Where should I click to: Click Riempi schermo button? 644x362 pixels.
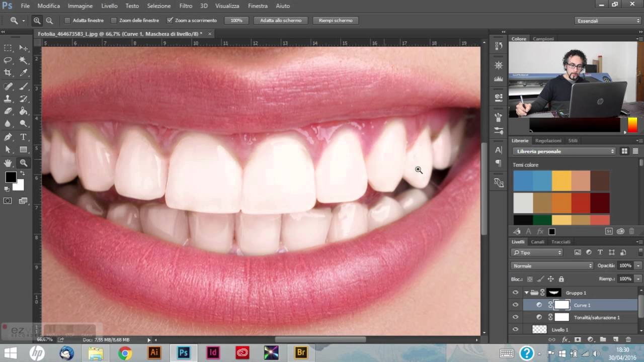[x=336, y=21]
